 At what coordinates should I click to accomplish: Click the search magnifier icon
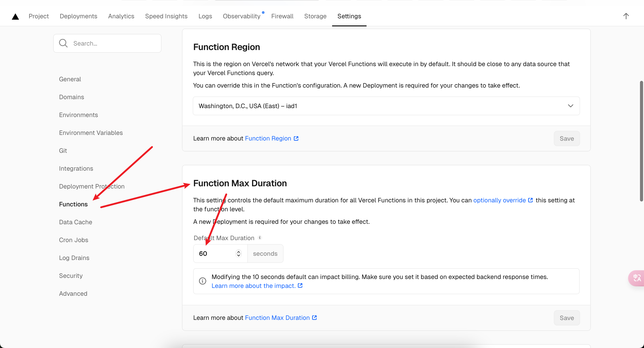tap(63, 43)
